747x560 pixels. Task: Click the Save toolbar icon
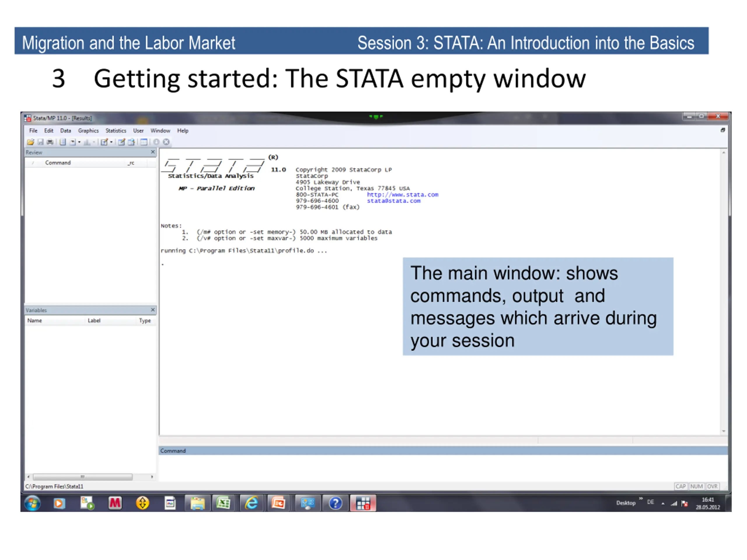(x=41, y=142)
